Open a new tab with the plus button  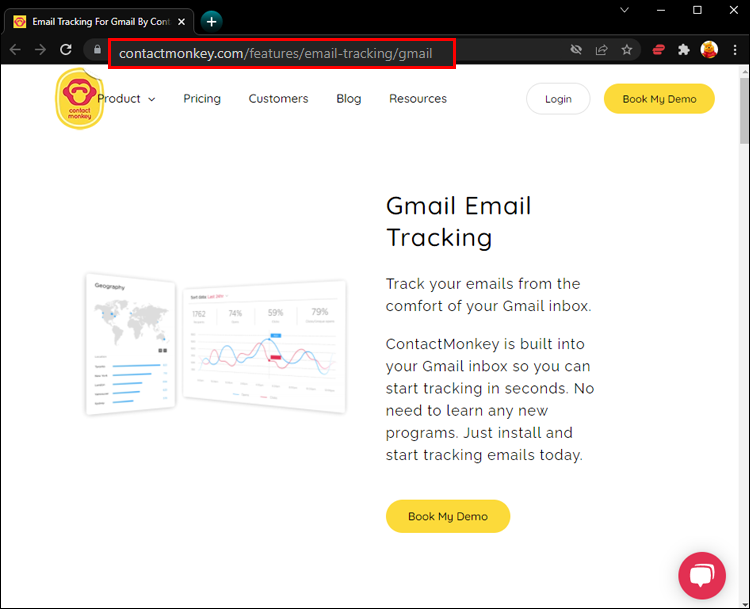[x=211, y=22]
